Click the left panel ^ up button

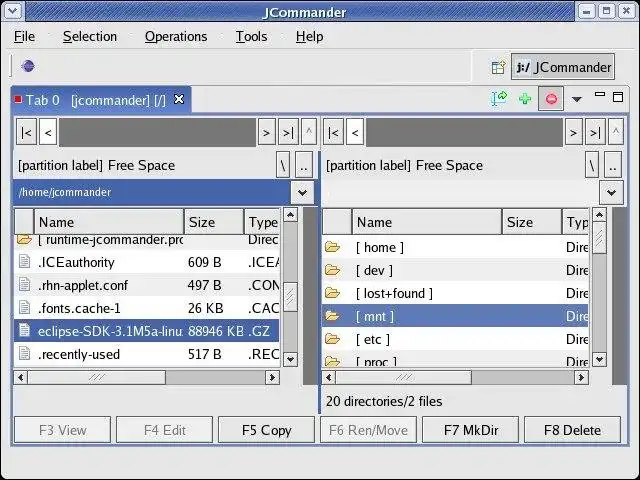[x=309, y=132]
